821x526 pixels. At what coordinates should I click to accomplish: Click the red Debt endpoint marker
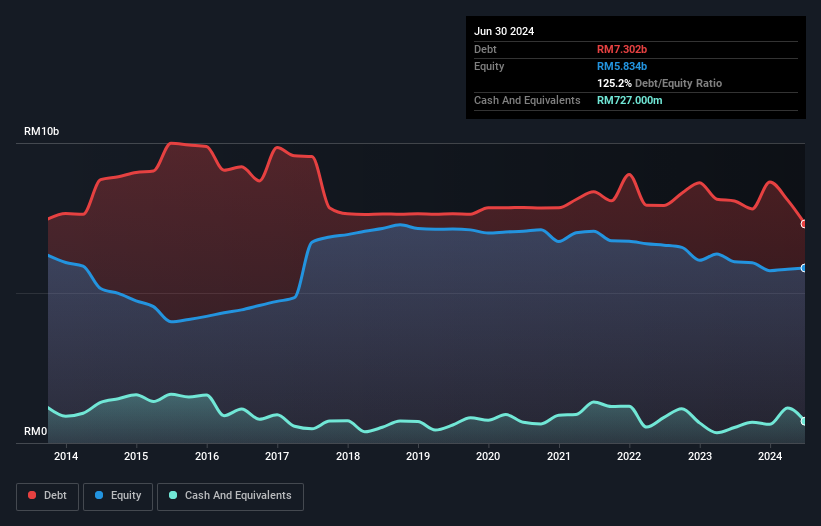(x=804, y=224)
